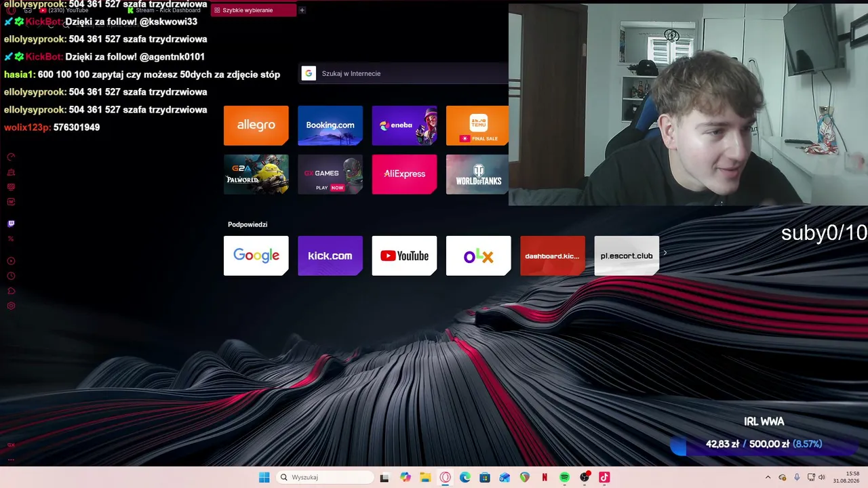Open Spotify from the taskbar

(564, 477)
